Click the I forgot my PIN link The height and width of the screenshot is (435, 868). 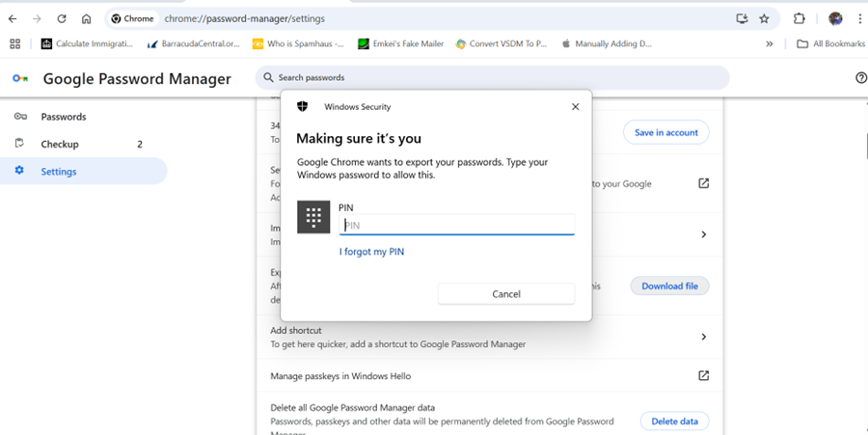[x=371, y=252]
